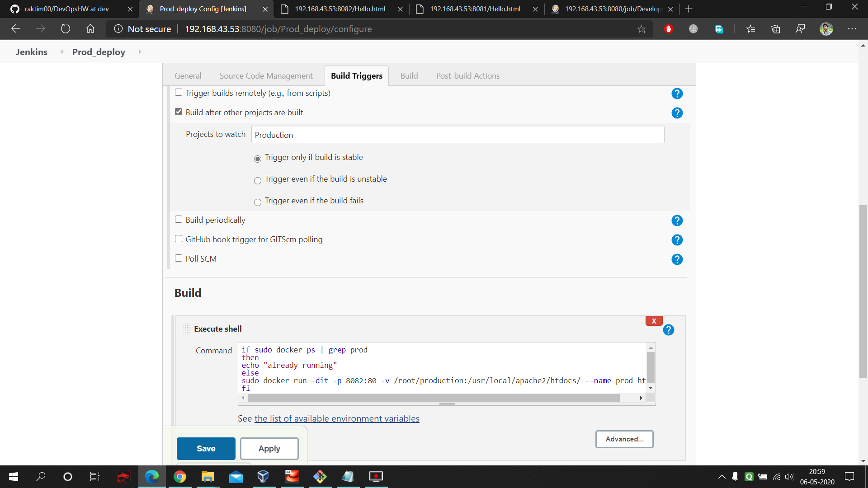This screenshot has width=868, height=488.
Task: Click help icon for Execute shell
Action: [668, 330]
